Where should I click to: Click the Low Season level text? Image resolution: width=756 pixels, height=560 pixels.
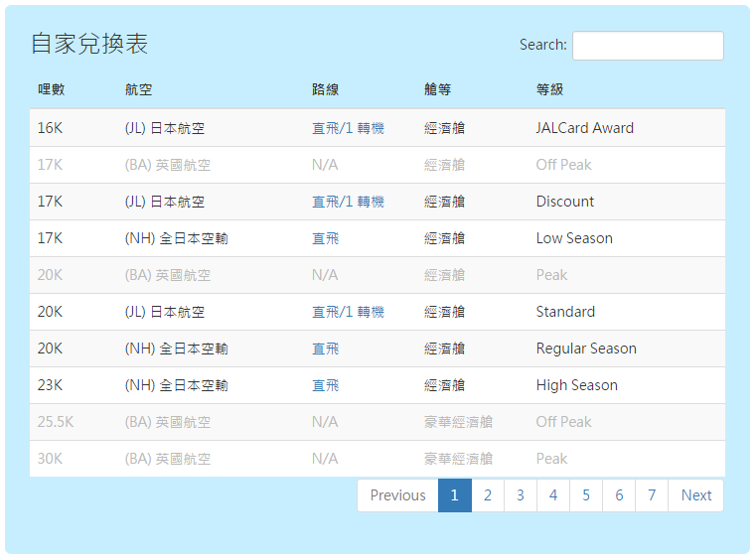coord(574,238)
